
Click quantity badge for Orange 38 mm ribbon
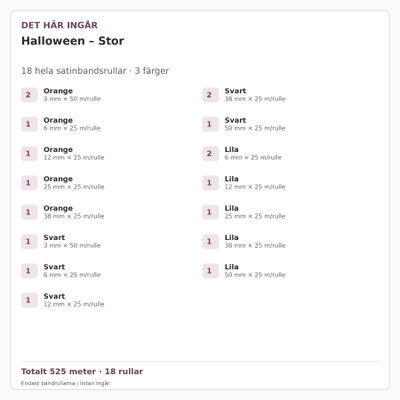click(x=29, y=212)
